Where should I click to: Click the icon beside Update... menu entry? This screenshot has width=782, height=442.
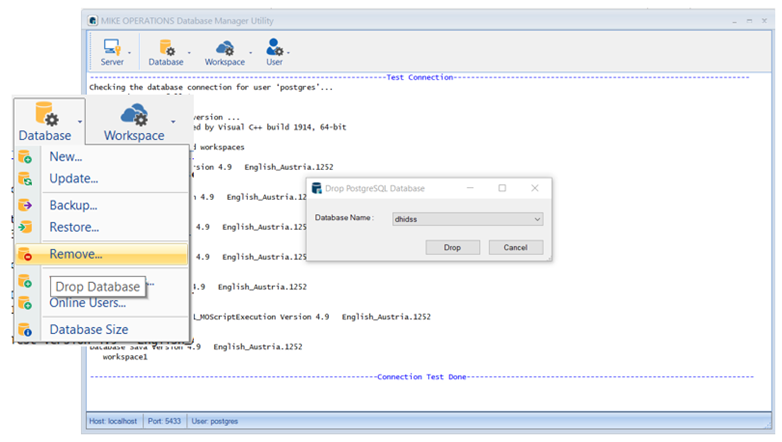pyautogui.click(x=25, y=179)
